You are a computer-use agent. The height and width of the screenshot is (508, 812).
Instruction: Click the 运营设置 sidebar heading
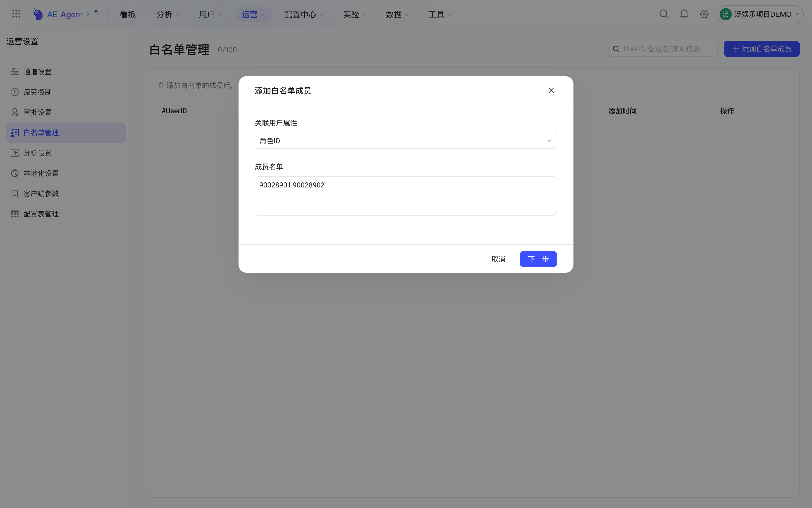22,41
